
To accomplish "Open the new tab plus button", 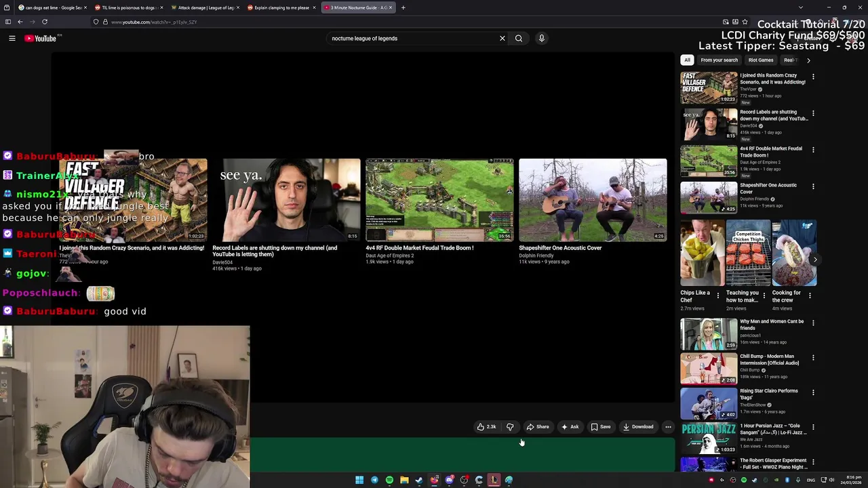I will click(403, 7).
